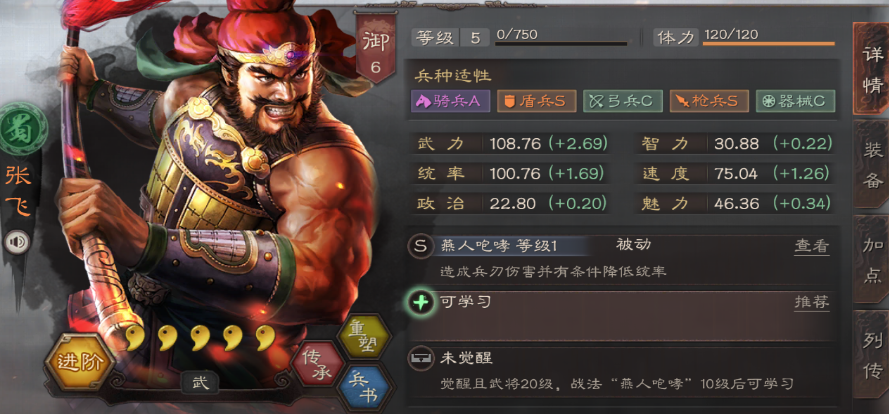Image resolution: width=889 pixels, height=414 pixels.
Task: Click the 进阶 hexagon button
Action: pos(79,361)
